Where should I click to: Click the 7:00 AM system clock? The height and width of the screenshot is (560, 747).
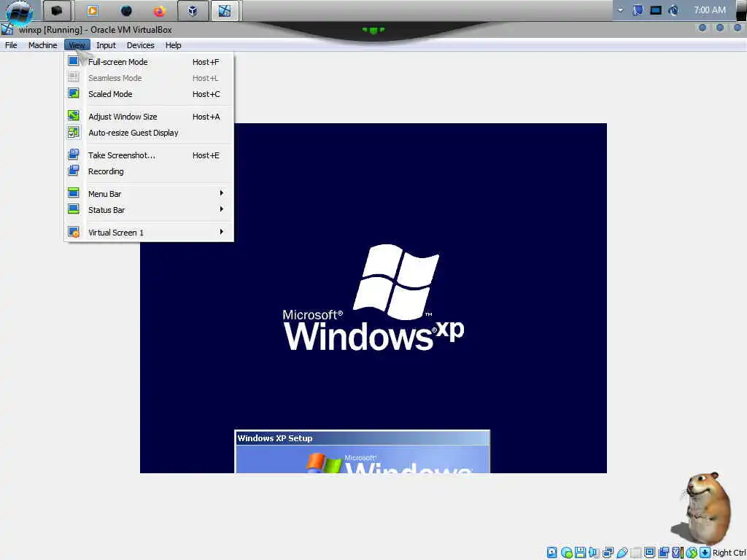[x=709, y=10]
